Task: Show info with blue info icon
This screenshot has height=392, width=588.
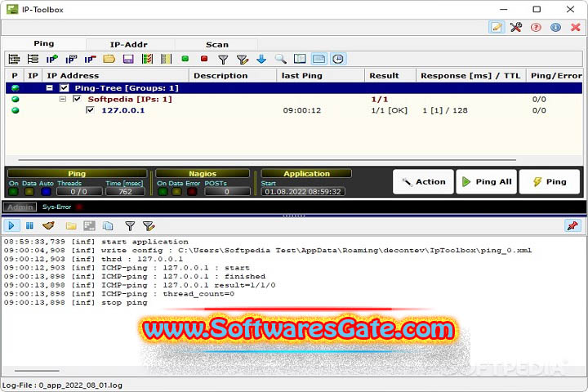Action: pyautogui.click(x=556, y=28)
